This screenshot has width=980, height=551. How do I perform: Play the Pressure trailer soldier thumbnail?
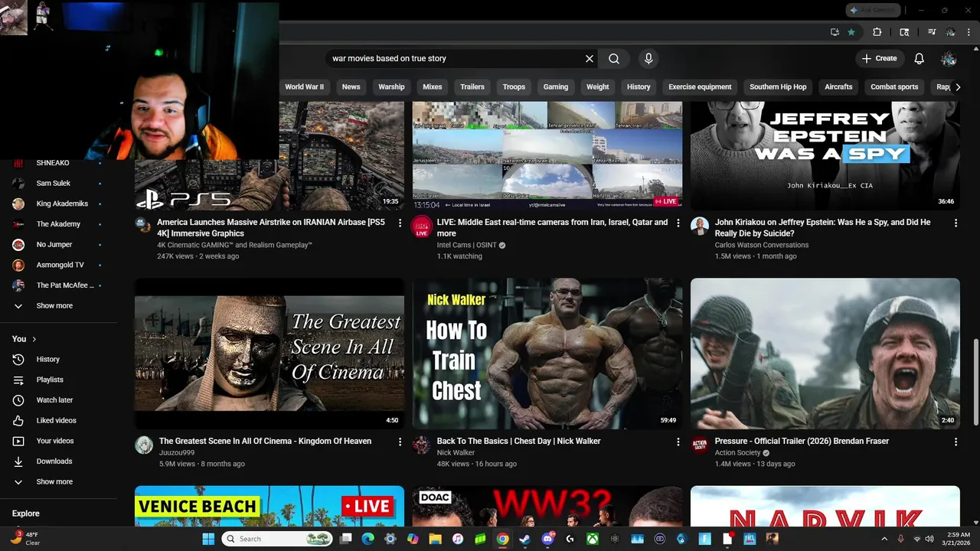825,354
